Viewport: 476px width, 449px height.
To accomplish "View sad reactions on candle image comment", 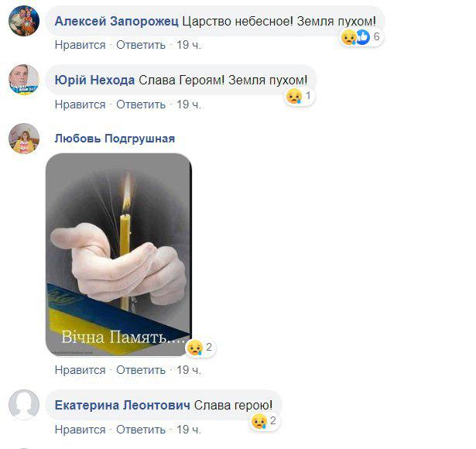I will coord(200,348).
